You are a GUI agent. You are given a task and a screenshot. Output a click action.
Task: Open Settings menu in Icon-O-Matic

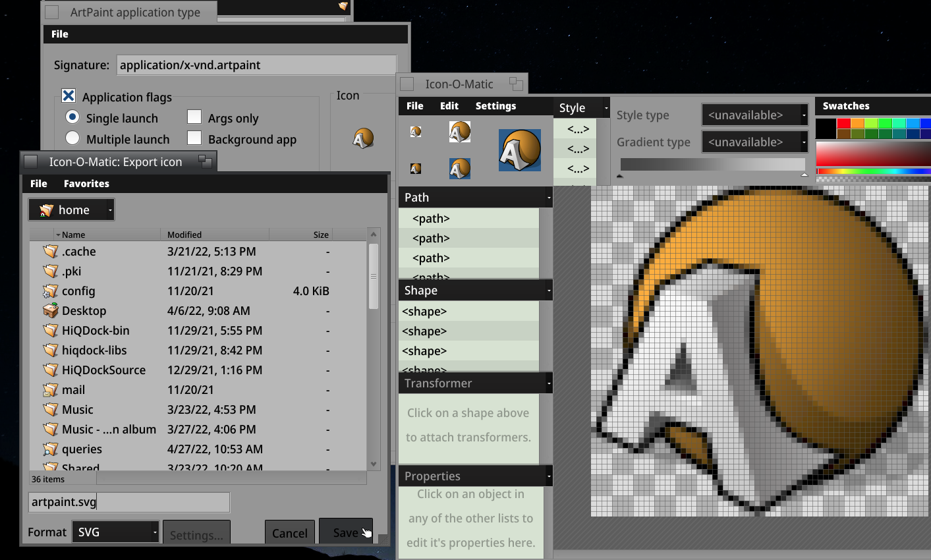point(495,106)
